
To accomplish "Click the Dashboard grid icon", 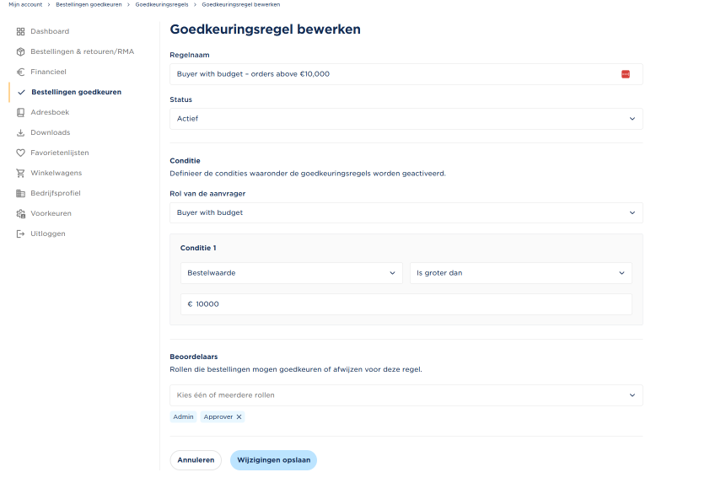I will pyautogui.click(x=20, y=31).
